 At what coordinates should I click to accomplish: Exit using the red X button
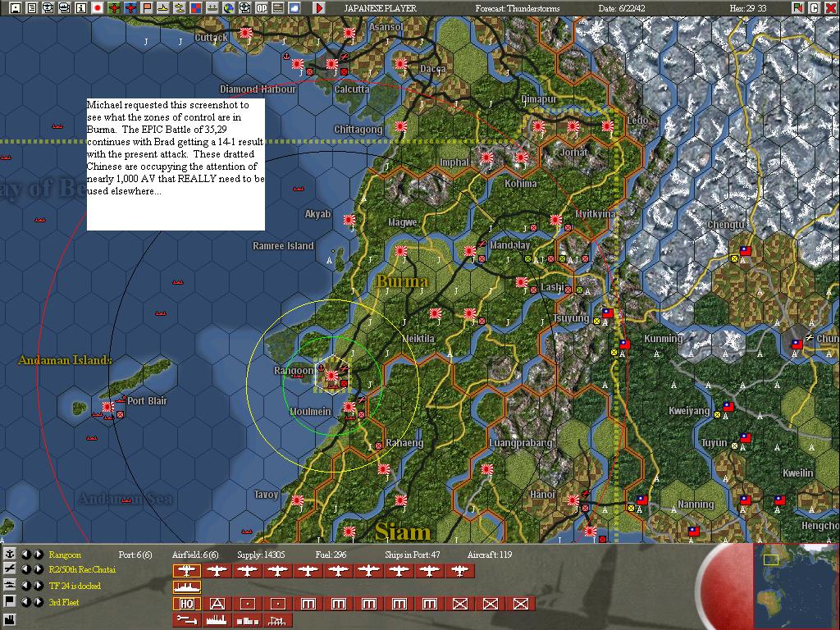coord(830,7)
